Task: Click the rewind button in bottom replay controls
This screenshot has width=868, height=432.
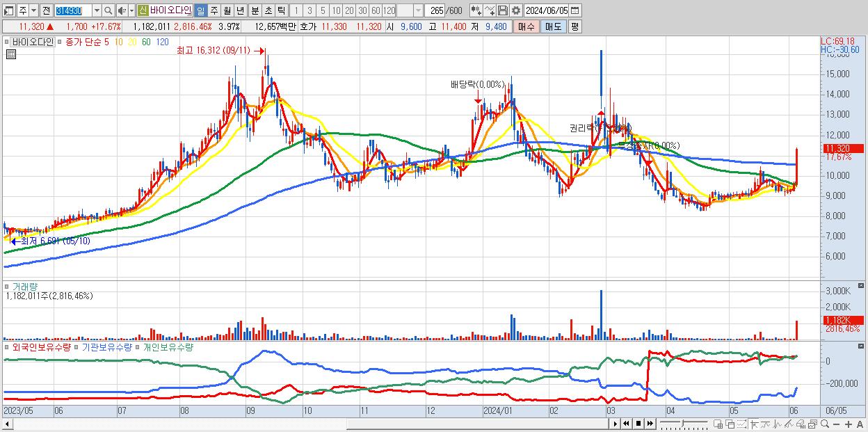Action: [626, 424]
